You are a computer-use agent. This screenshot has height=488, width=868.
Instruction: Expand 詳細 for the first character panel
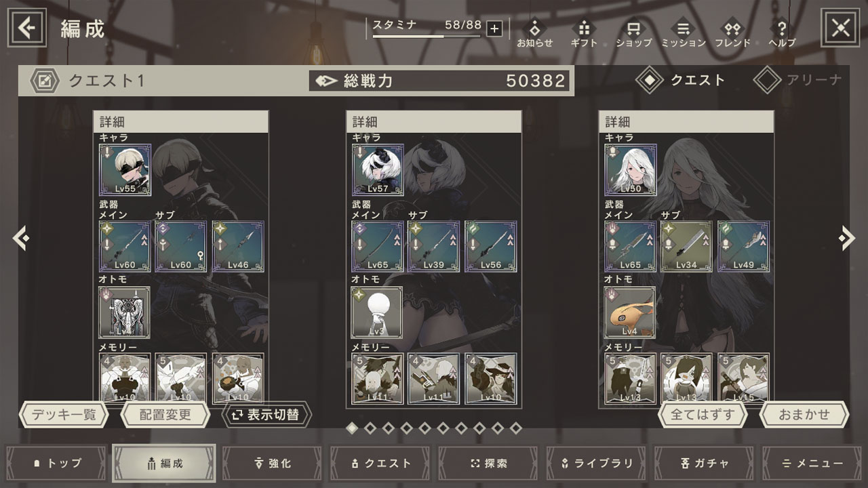181,122
